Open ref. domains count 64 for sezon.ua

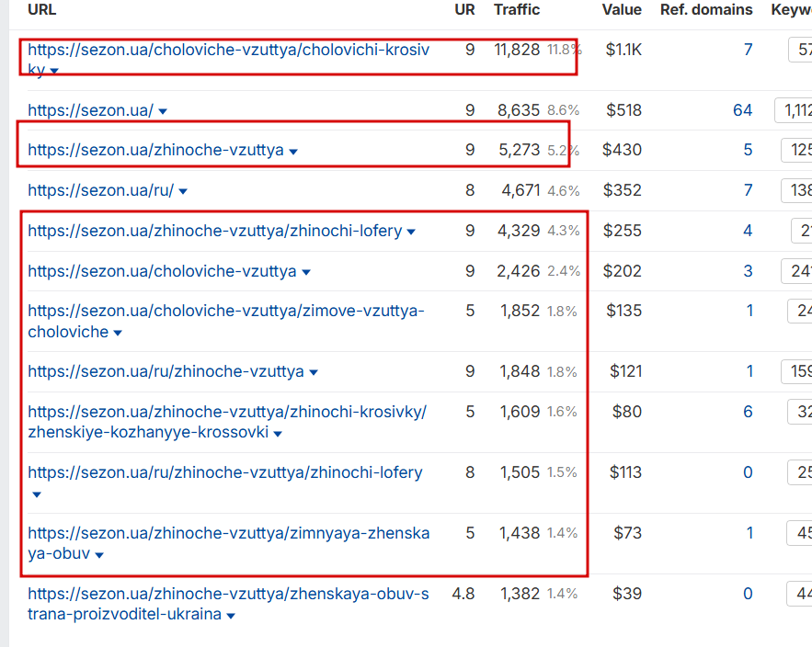click(743, 110)
